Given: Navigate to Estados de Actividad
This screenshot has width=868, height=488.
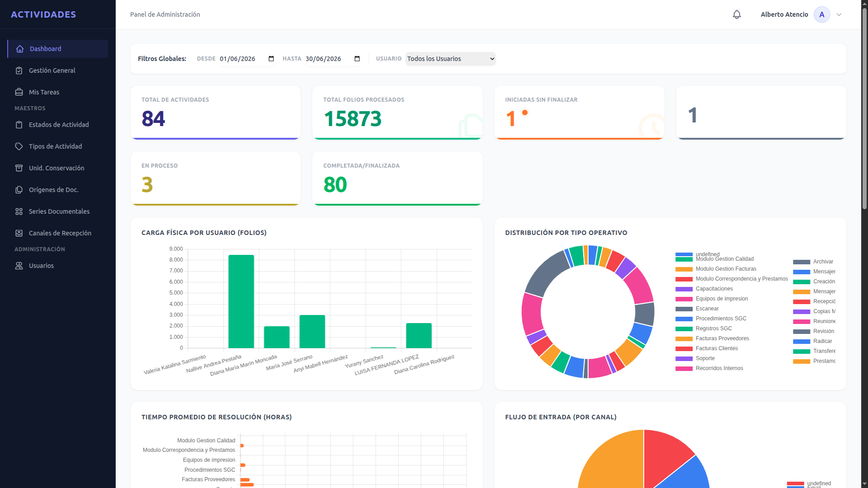Looking at the screenshot, I should point(58,125).
